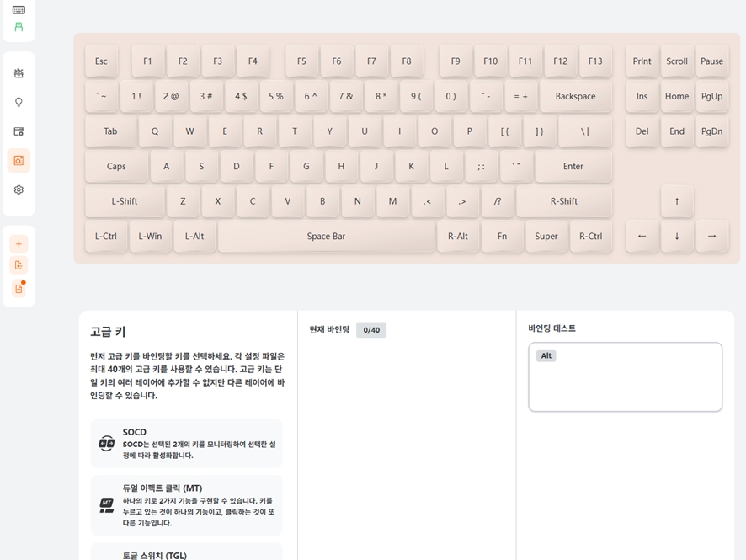
Task: Click the document icon with notification dot
Action: (19, 288)
